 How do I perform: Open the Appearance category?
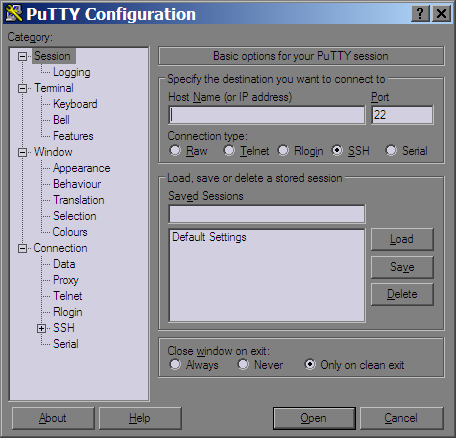pyautogui.click(x=82, y=168)
